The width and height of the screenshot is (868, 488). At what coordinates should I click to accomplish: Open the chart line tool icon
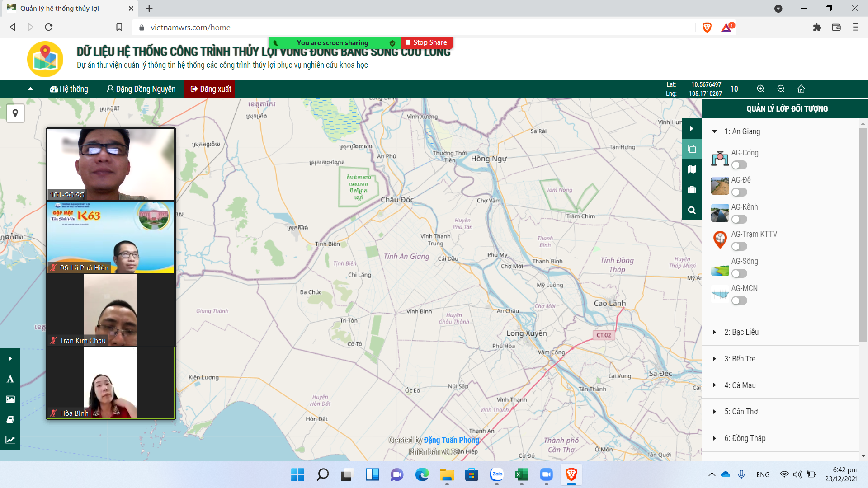pos(10,440)
